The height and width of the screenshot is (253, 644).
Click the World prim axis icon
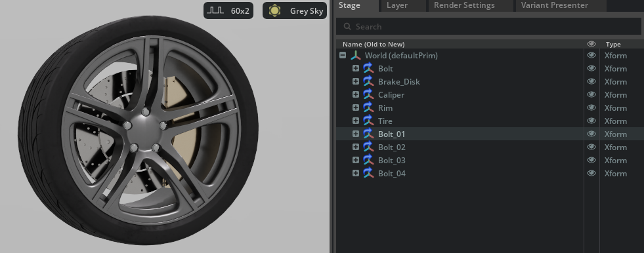pos(355,55)
